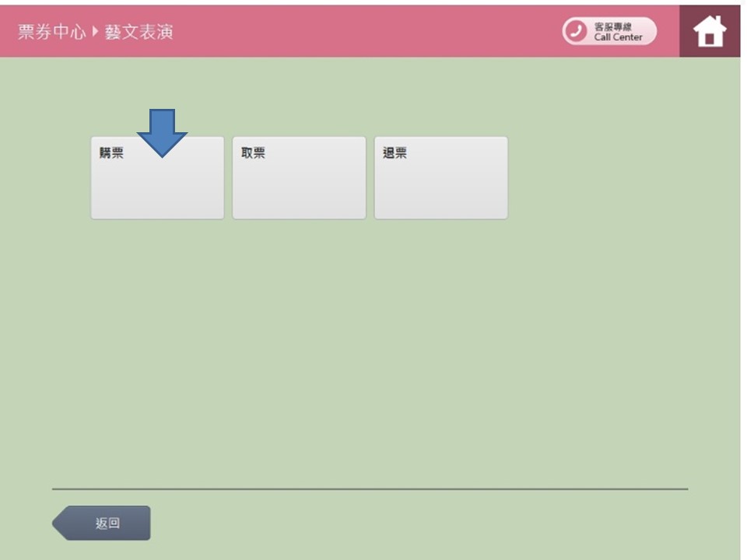Click the 退票 text label
Viewport: 747px width, 560px height.
pyautogui.click(x=395, y=153)
